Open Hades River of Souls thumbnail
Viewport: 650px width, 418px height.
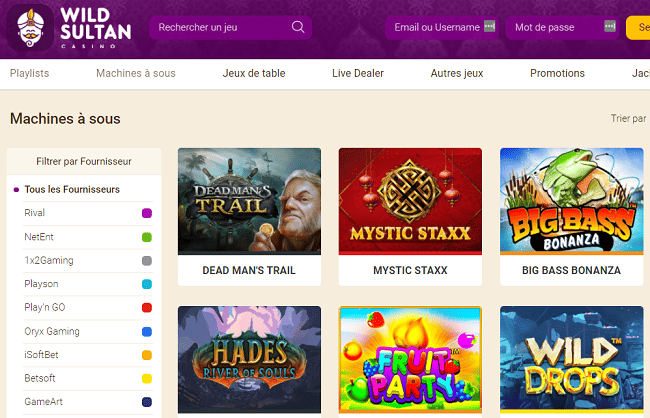pyautogui.click(x=249, y=360)
